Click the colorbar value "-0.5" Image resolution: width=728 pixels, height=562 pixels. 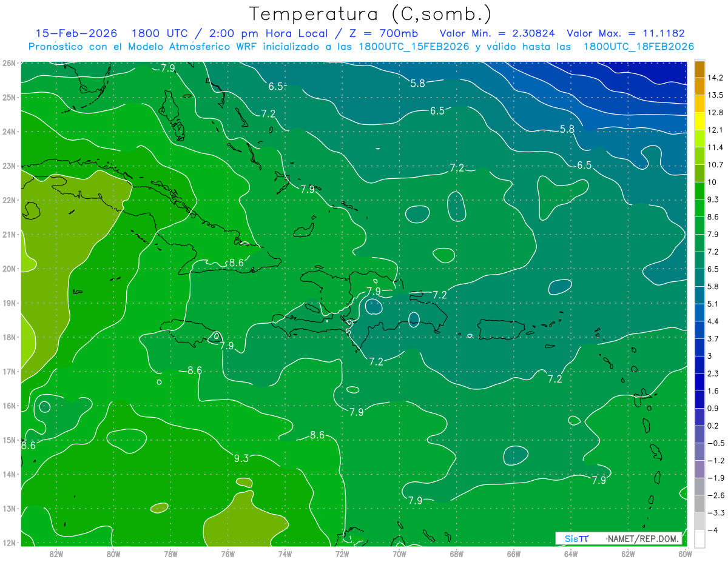coord(716,443)
